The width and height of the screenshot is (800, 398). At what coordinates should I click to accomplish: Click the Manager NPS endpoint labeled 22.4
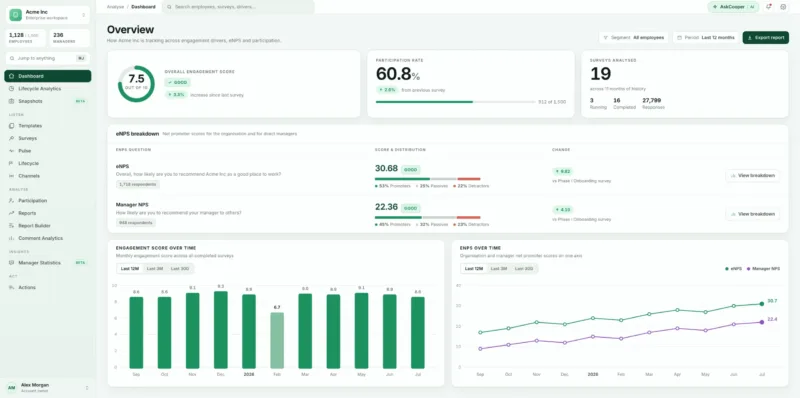(762, 322)
